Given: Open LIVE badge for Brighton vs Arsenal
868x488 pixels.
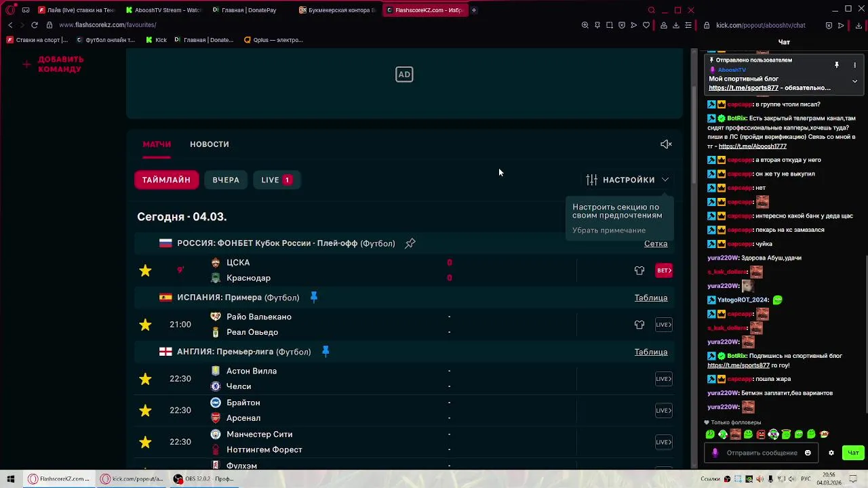Looking at the screenshot, I should coord(664,411).
